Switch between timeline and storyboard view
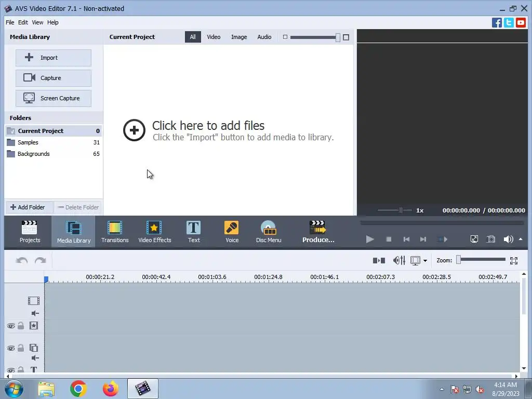532x399 pixels. coord(379,261)
